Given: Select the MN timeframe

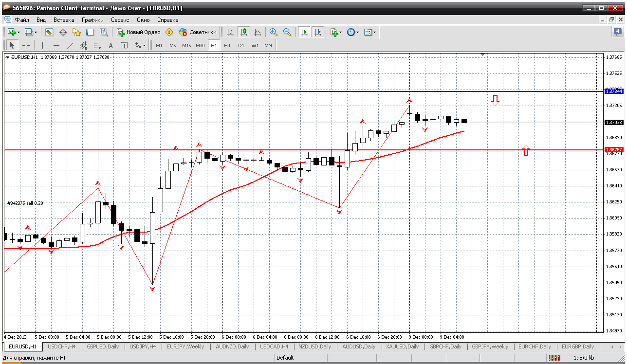Looking at the screenshot, I should tap(268, 45).
